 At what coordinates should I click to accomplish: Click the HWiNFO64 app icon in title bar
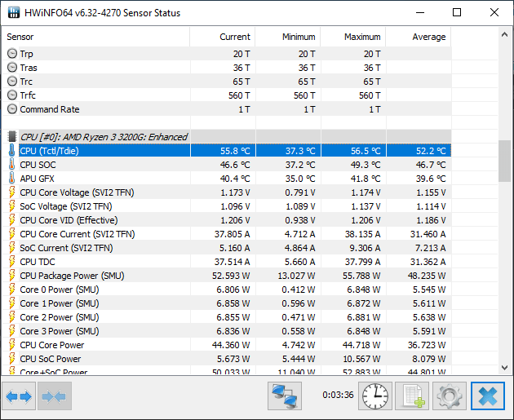13,13
